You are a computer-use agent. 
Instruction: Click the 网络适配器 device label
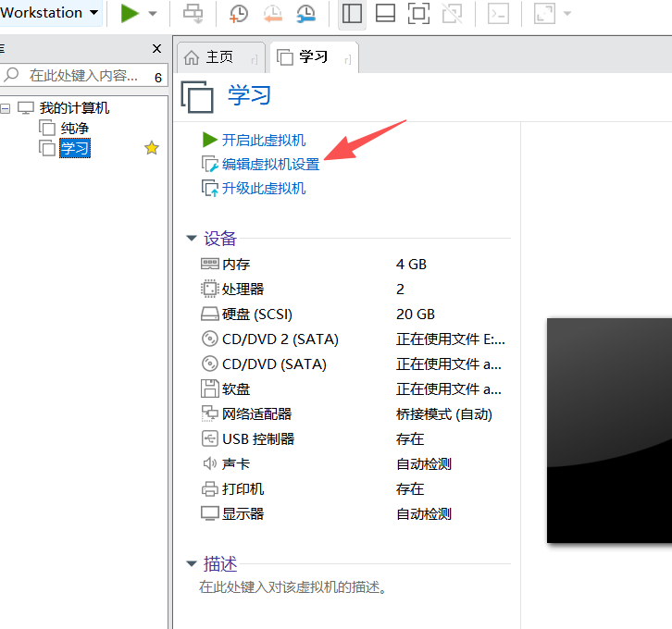click(x=256, y=414)
